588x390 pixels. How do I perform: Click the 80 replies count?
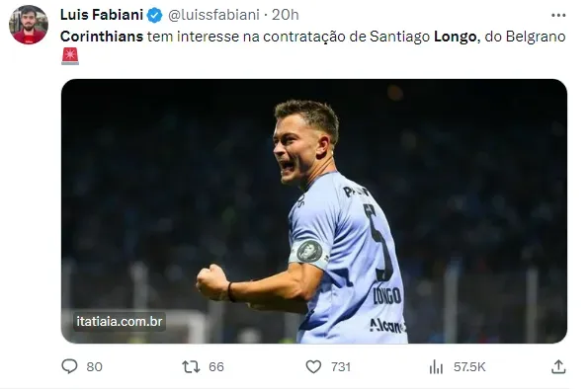pyautogui.click(x=94, y=366)
